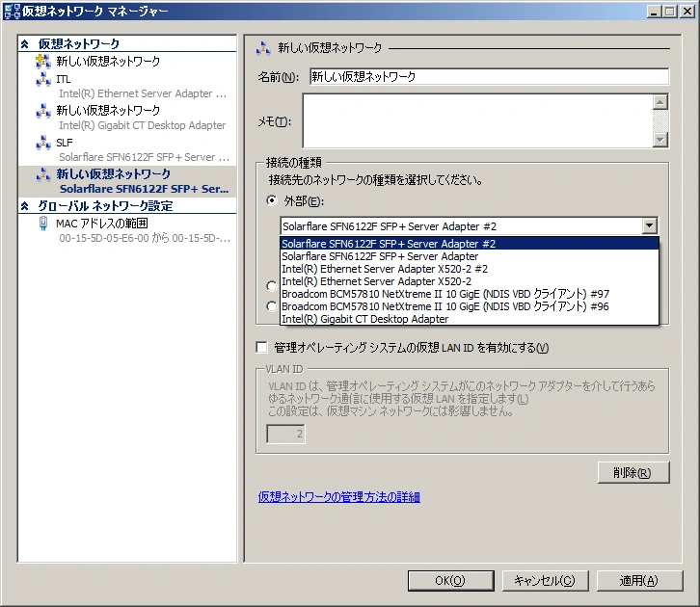Click the VLAN ID number field
Screen dimensions: 700x607
tap(285, 434)
